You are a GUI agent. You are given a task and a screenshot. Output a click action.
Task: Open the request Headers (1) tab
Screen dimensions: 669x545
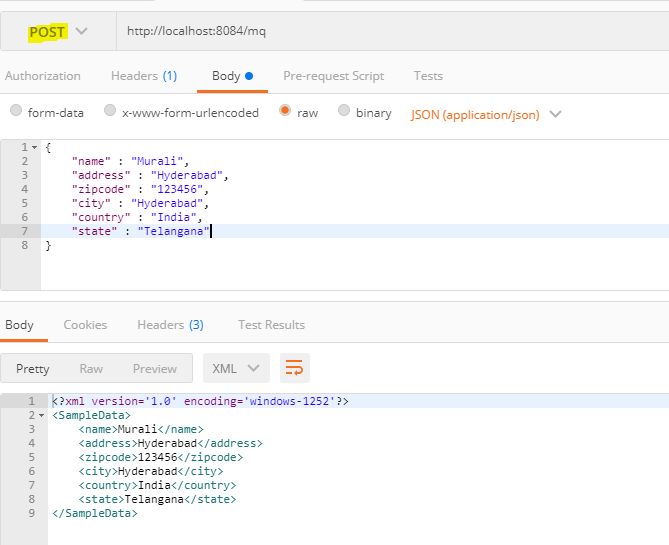tap(144, 76)
